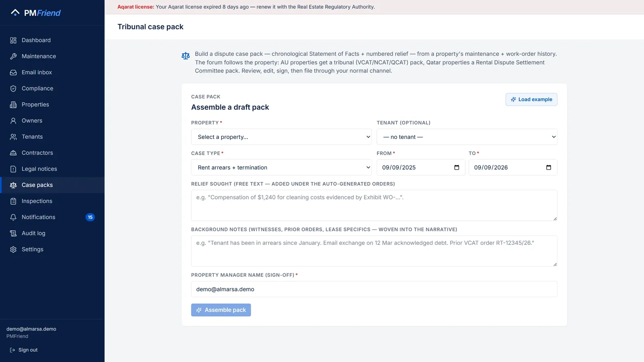This screenshot has width=644, height=362.
Task: Click the demo@almarsa.demo account label in sidebar
Action: click(31, 329)
